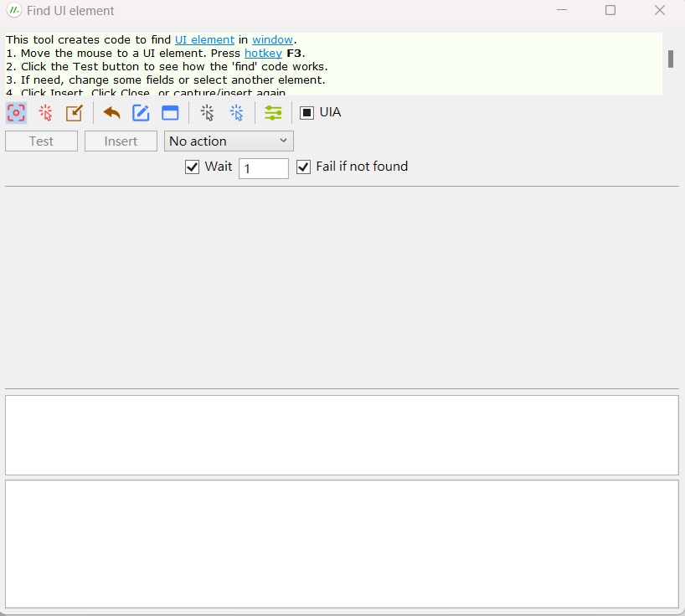
Task: Open the window help link
Action: [273, 39]
